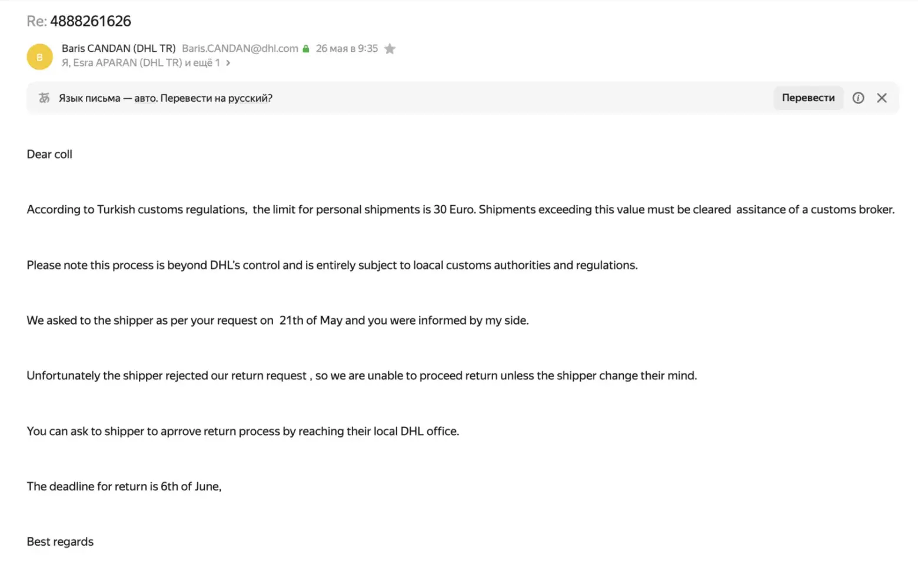Viewport: 918px width, 588px height.
Task: Open sender name Baris CANDAN (DHL TR)
Action: (x=118, y=49)
